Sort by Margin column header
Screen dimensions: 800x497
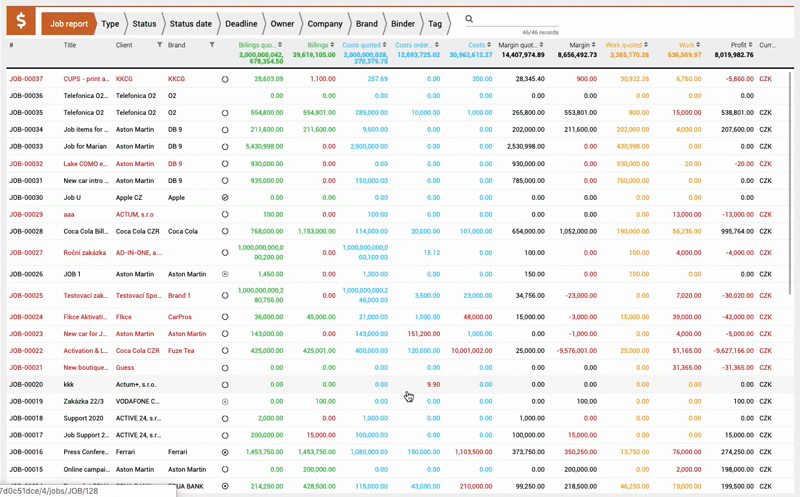583,45
